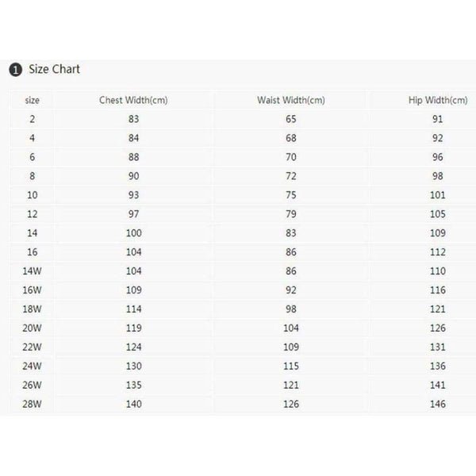Screen dimensions: 476x476
Task: Click chest width value 97 for size 12
Action: pos(132,213)
